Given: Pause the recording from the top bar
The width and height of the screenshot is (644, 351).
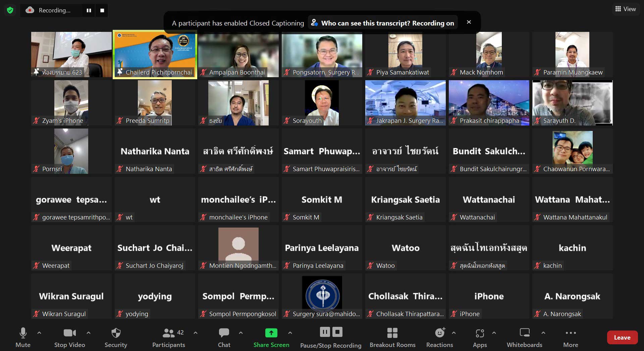Looking at the screenshot, I should tap(89, 10).
